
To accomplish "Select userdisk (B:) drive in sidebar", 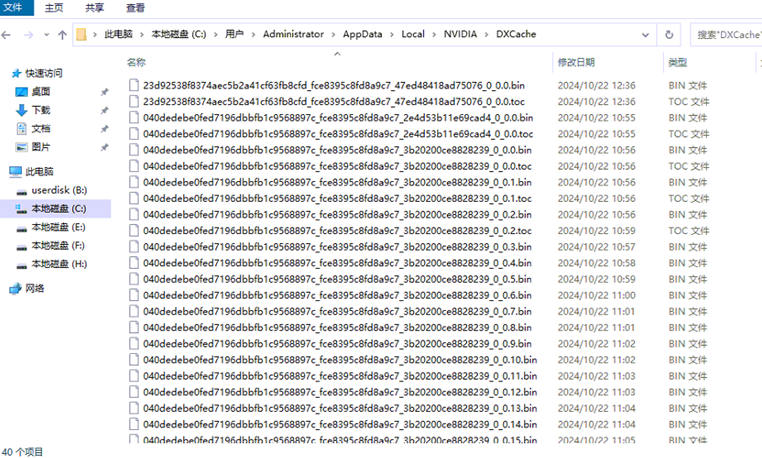I will [x=59, y=190].
